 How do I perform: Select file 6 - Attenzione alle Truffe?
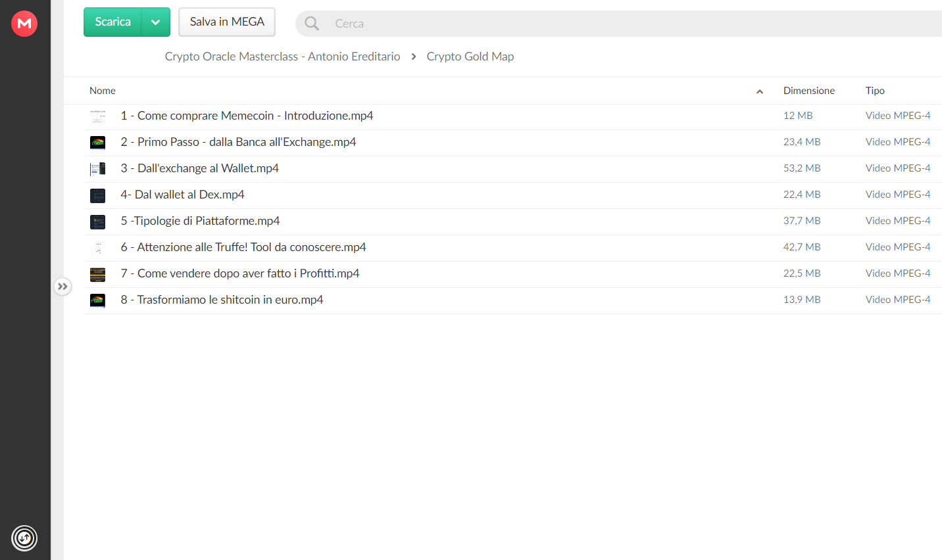[x=513, y=248]
